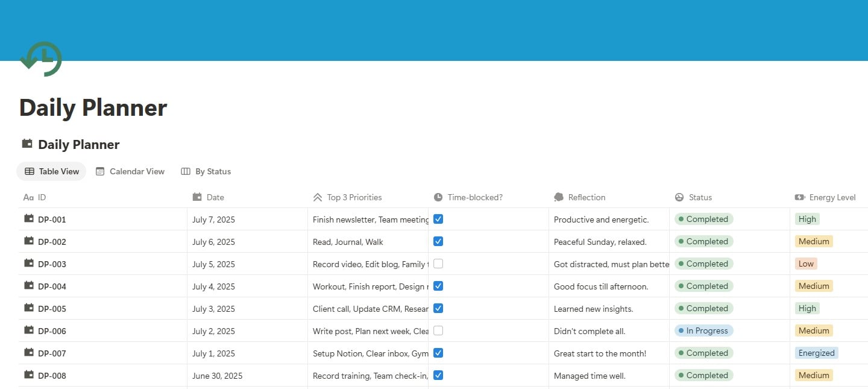
Task: Open the Completed status cell on DP-008
Action: pyautogui.click(x=703, y=375)
